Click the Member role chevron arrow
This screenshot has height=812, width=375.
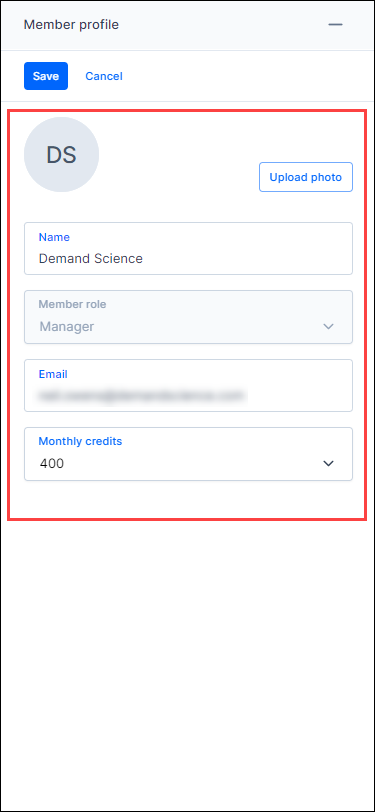pyautogui.click(x=328, y=326)
